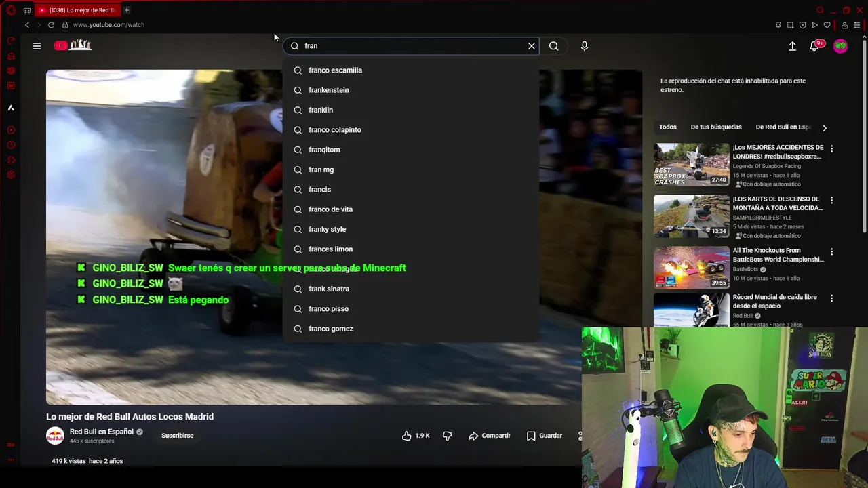Take a snapshot with capture icon

tap(790, 25)
